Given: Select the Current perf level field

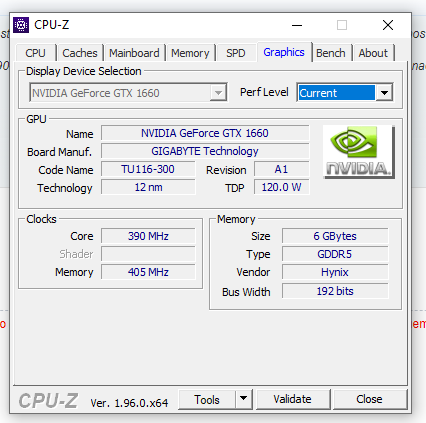Looking at the screenshot, I should click(336, 93).
